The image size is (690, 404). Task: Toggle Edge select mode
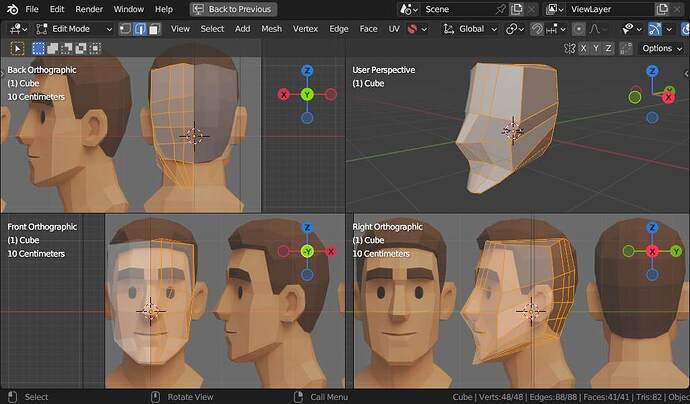(140, 29)
